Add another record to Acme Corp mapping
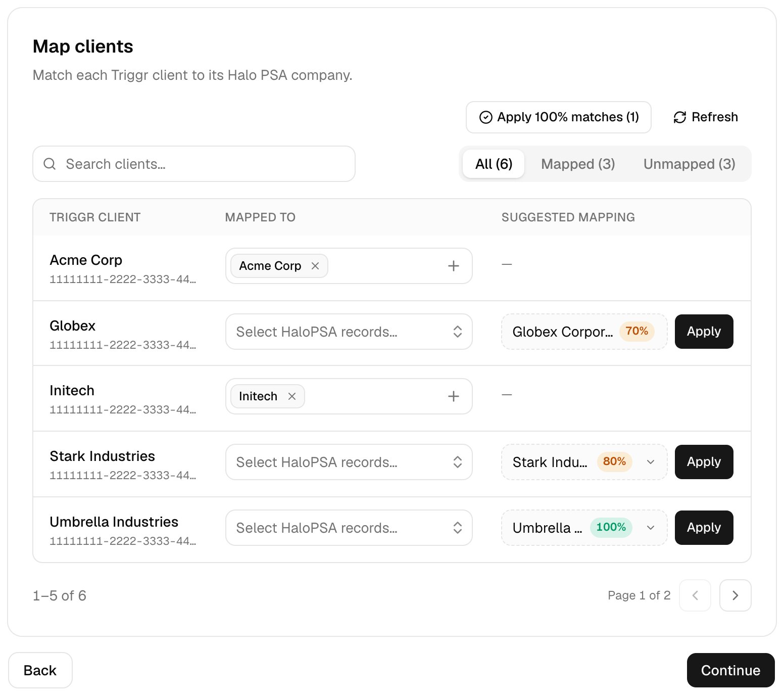 454,266
